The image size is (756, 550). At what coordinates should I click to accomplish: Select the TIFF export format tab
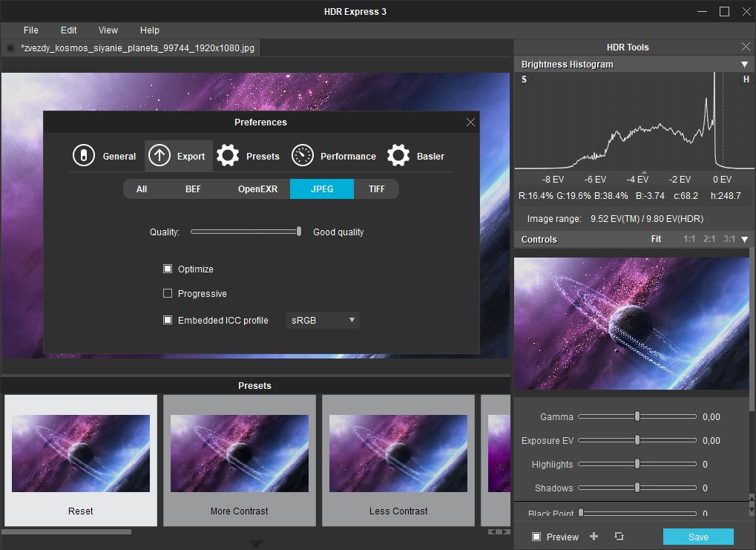pyautogui.click(x=377, y=189)
